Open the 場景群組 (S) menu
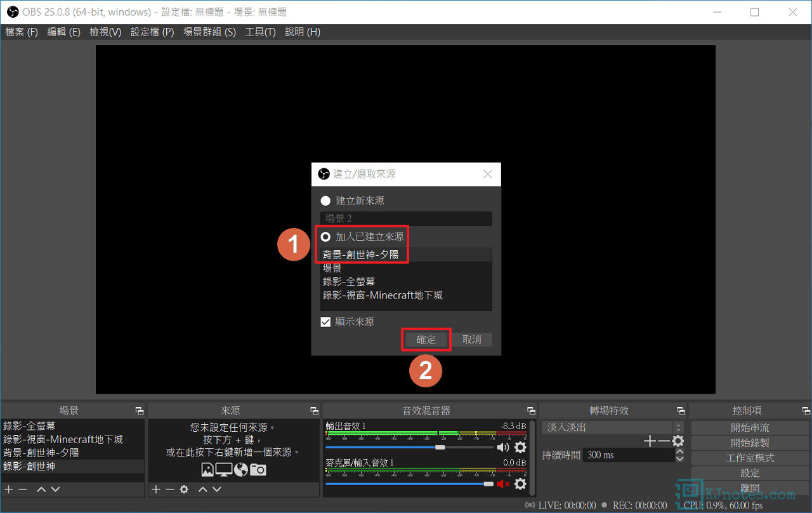Viewport: 812px width, 513px height. point(209,32)
